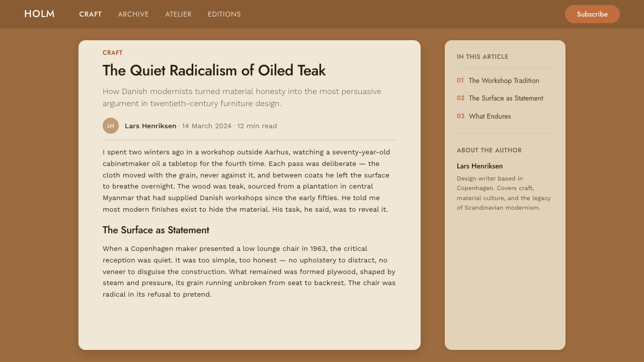
Task: Open the Craft nav item
Action: 91,14
